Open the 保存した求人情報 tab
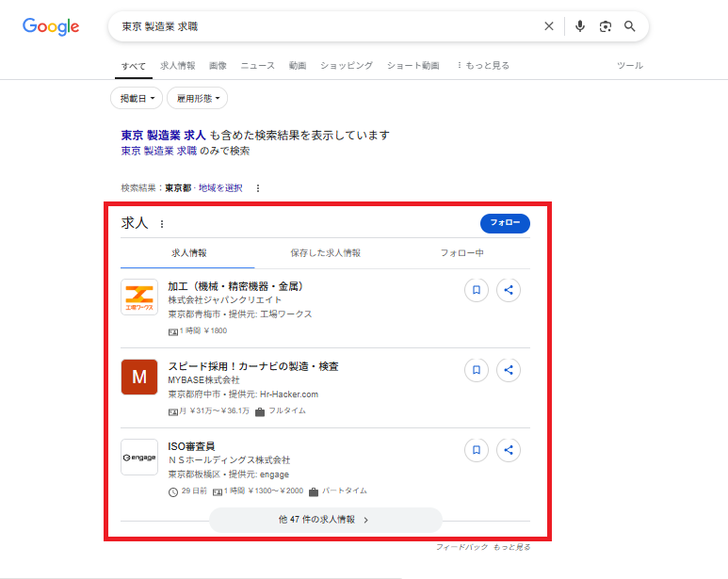The width and height of the screenshot is (728, 579). (326, 253)
